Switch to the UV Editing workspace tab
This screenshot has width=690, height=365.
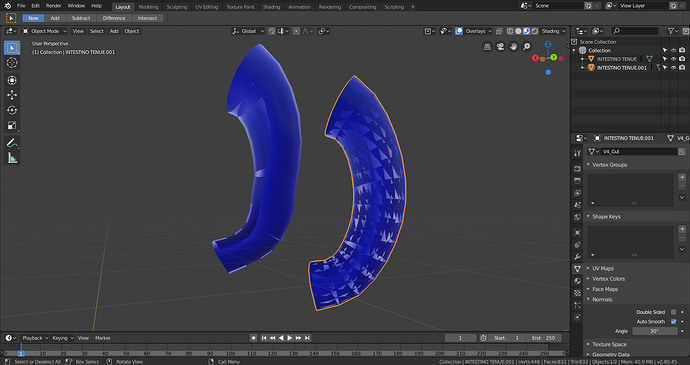click(206, 7)
